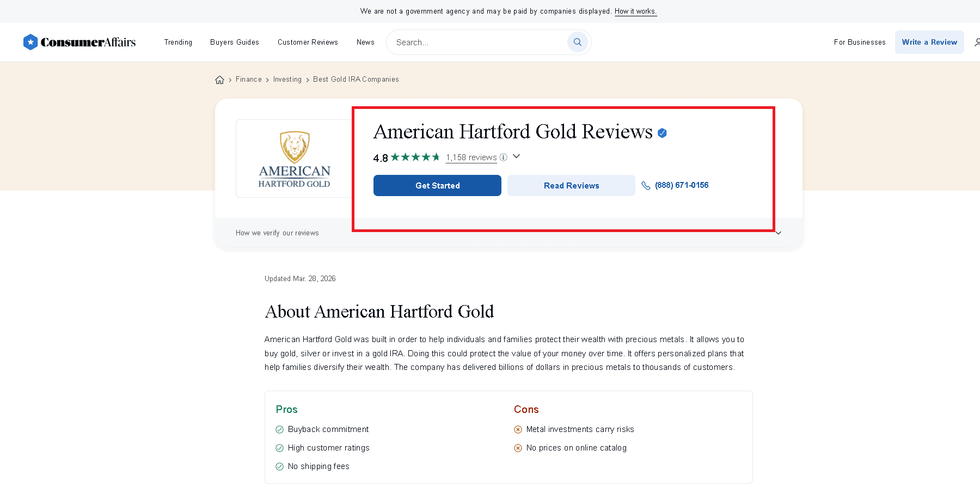Click the About American Hartford Gold heading

coord(379,312)
